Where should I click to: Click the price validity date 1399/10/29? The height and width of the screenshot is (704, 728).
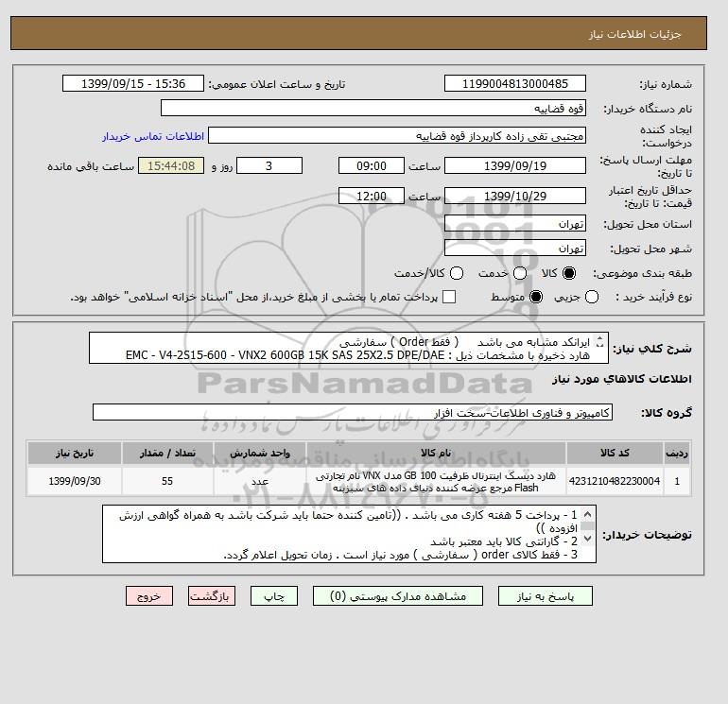[x=515, y=196]
